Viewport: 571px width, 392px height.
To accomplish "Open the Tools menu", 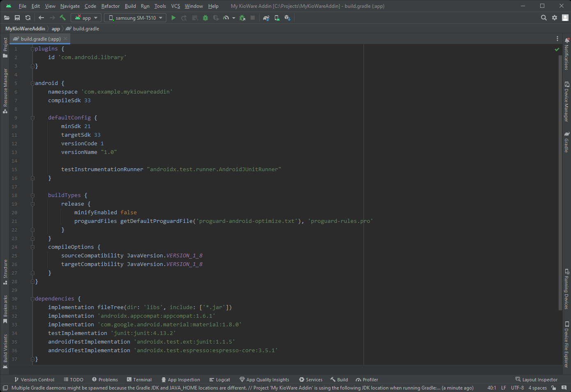I will (x=160, y=6).
